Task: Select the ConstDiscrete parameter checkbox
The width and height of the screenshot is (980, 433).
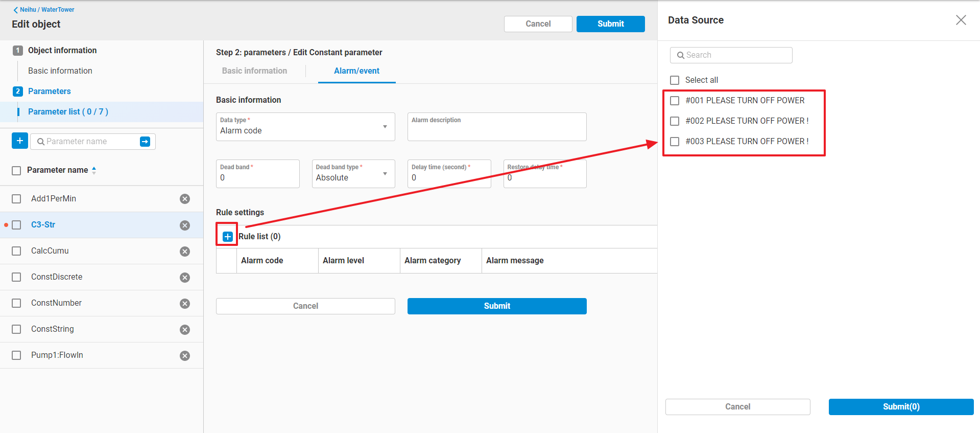Action: pos(16,277)
